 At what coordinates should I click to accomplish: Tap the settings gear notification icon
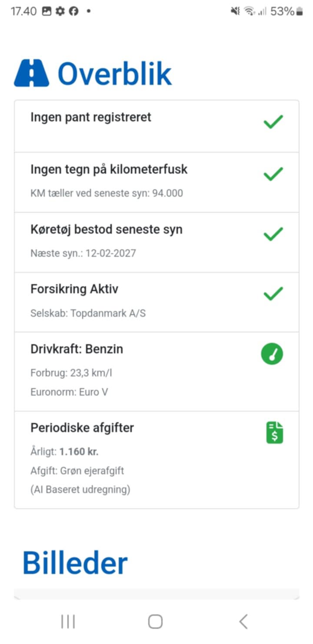(60, 12)
